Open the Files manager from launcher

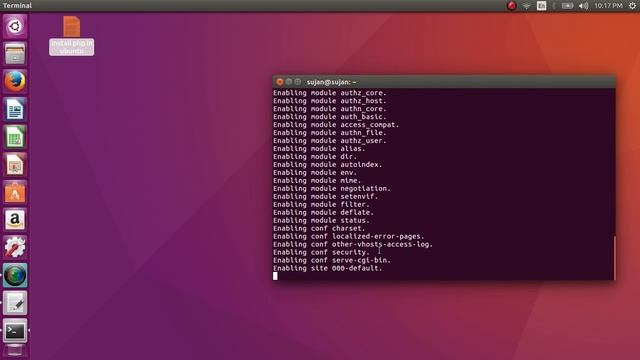coord(15,53)
